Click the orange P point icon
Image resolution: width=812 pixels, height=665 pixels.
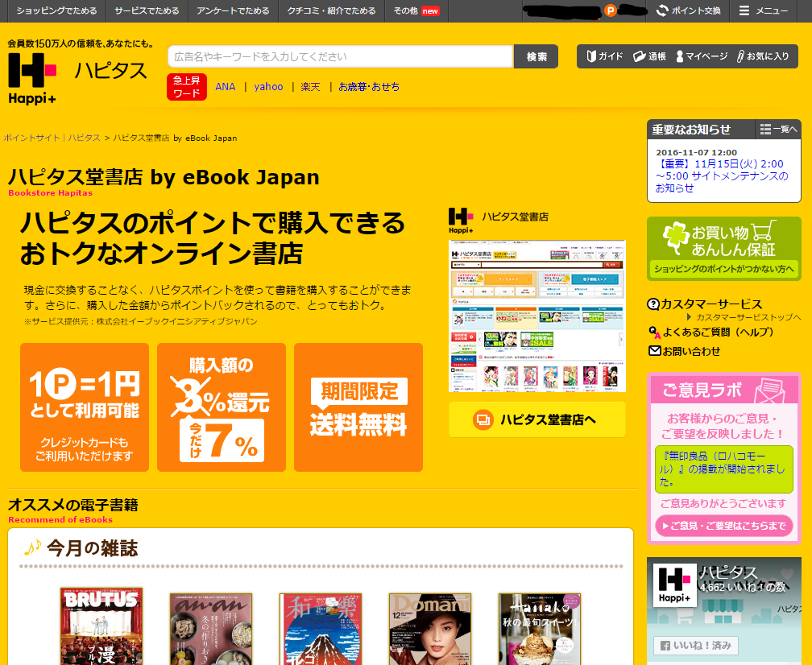[x=611, y=10]
